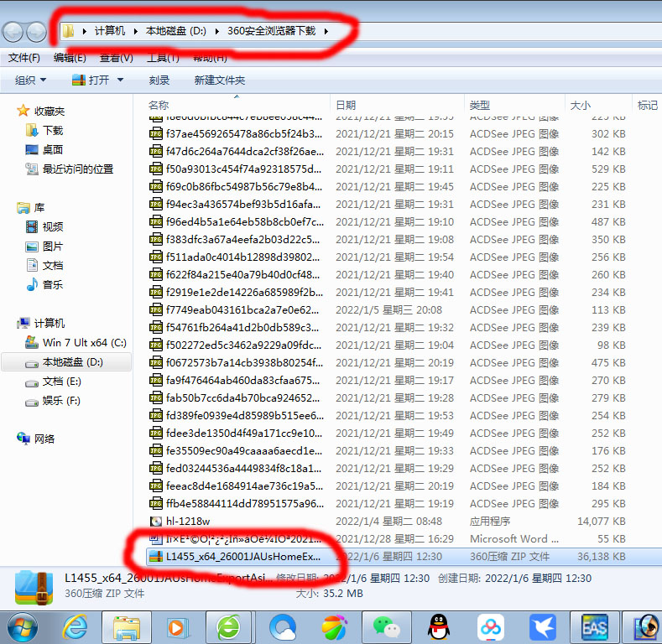Select 收藏夹 star icon in sidebar
This screenshot has width=662, height=644.
click(23, 111)
